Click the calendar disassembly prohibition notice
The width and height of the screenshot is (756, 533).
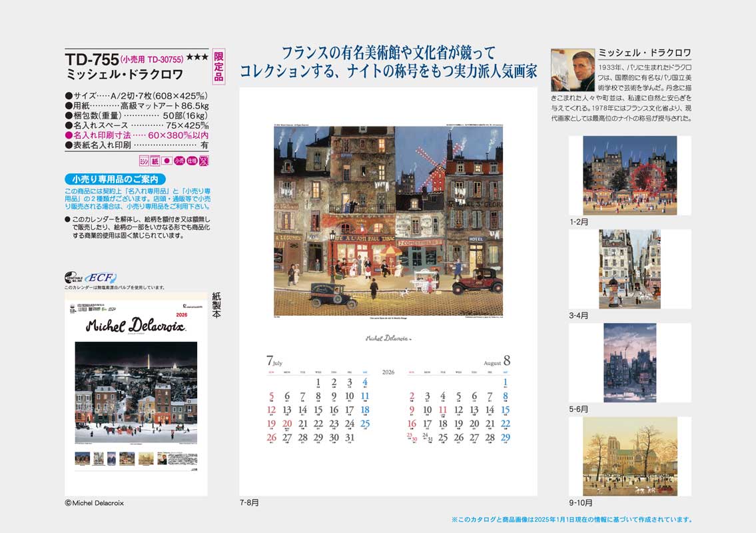coord(137,227)
